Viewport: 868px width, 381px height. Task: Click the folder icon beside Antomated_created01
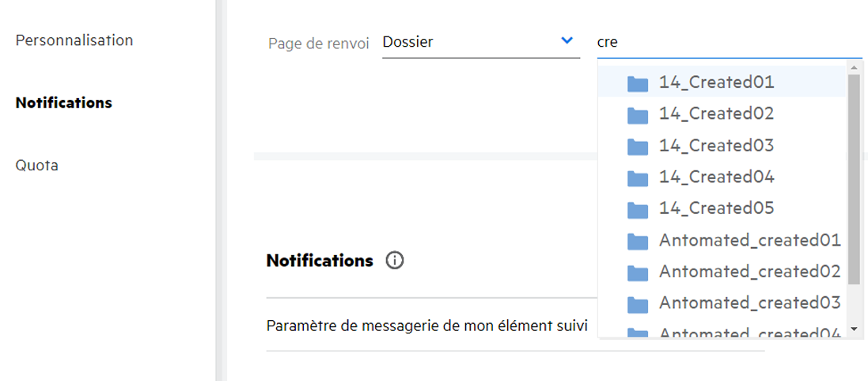(637, 242)
